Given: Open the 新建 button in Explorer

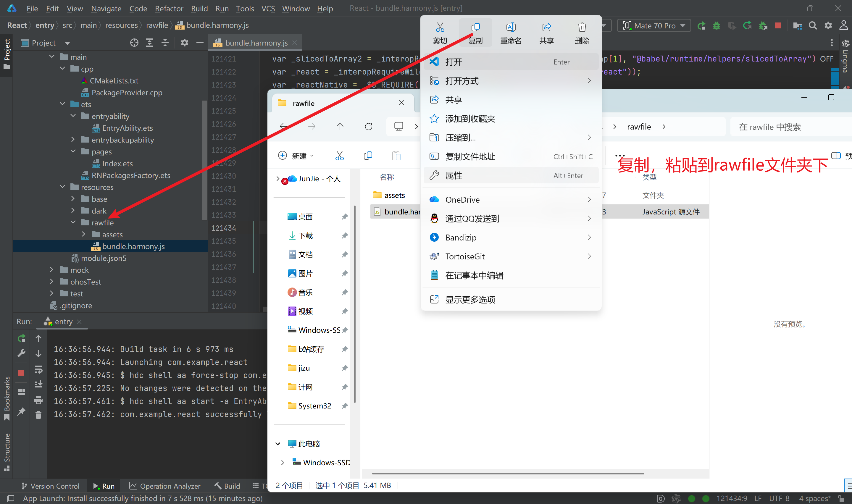Looking at the screenshot, I should pyautogui.click(x=296, y=155).
